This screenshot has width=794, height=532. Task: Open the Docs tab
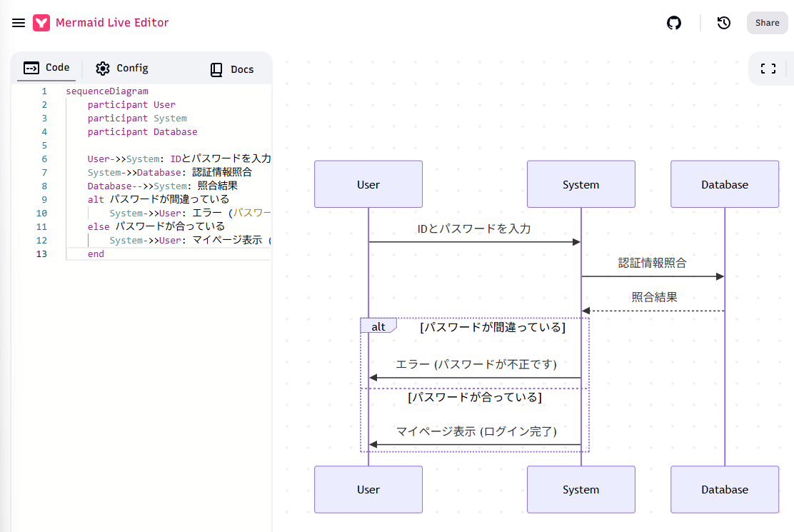click(x=241, y=69)
